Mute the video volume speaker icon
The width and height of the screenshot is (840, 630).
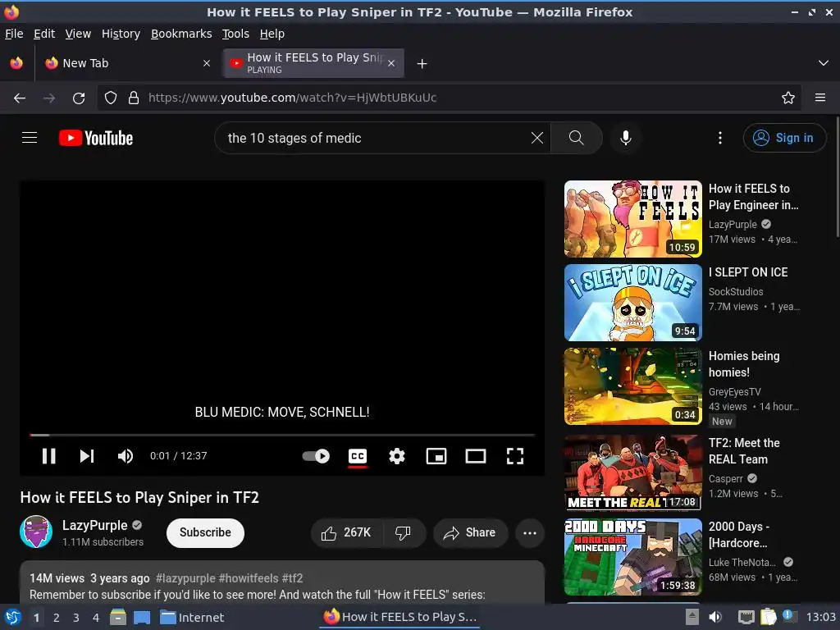(x=126, y=456)
